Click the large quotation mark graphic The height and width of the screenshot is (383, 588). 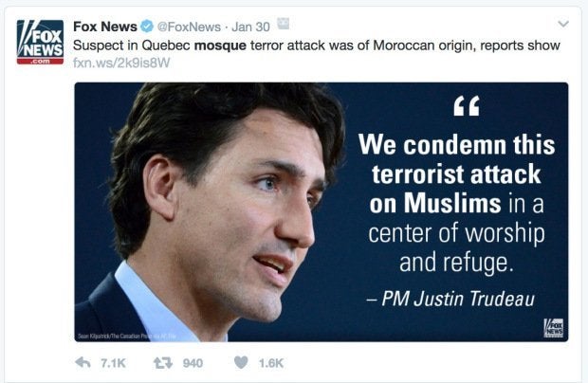tap(466, 106)
